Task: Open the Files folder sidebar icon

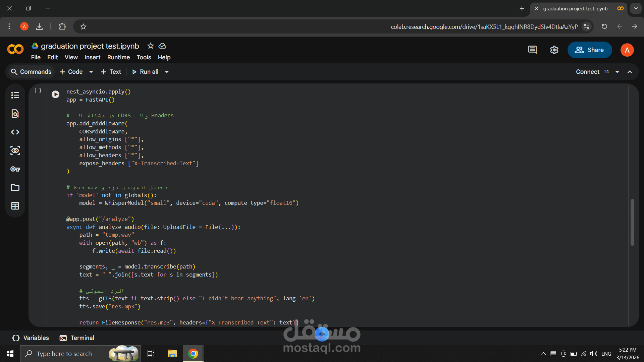Action: click(x=15, y=187)
